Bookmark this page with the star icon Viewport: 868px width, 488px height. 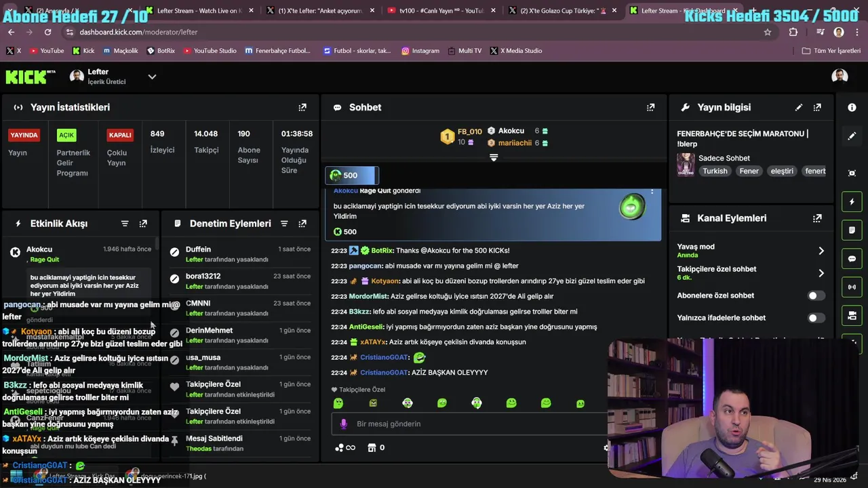768,32
